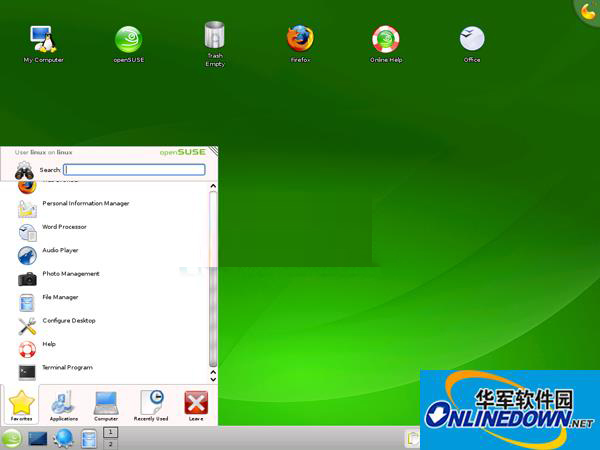Screen dimensions: 600x450
Task: Launch Personal Information Manager from menu
Action: 85,204
